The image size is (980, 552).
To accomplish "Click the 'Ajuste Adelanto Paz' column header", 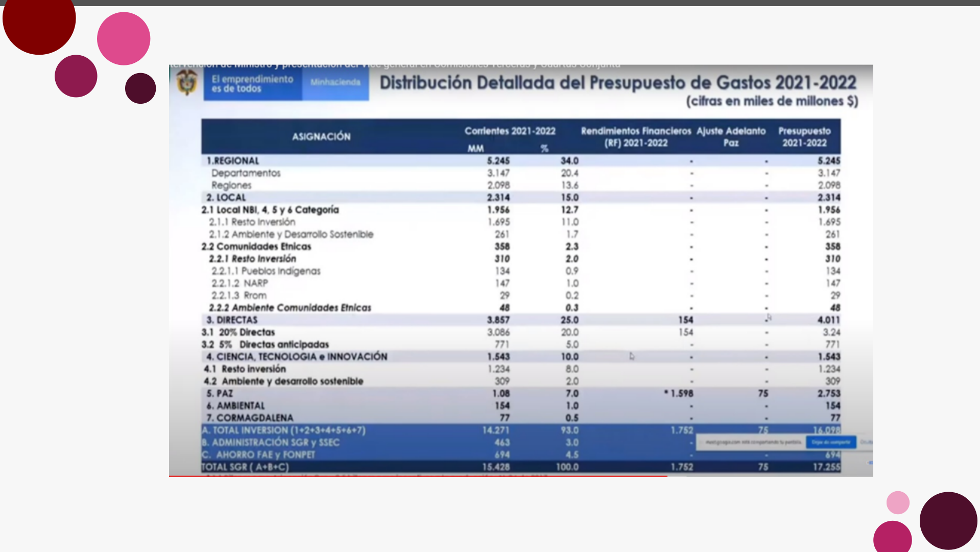I will click(x=731, y=137).
